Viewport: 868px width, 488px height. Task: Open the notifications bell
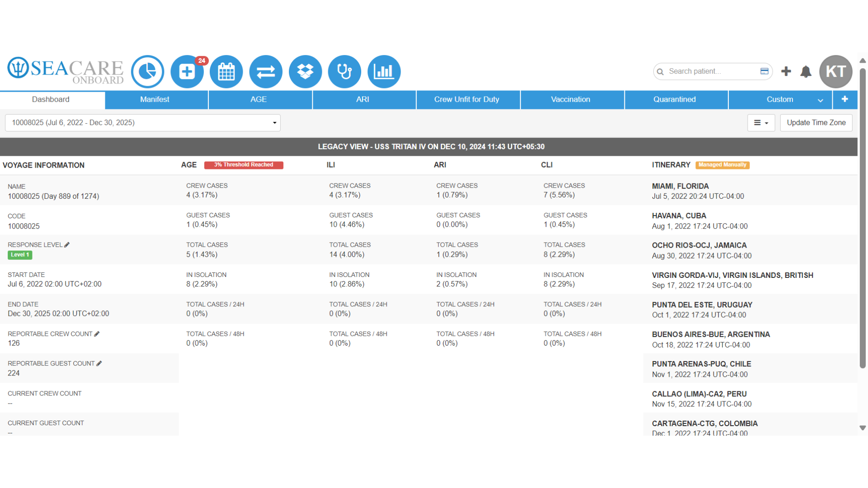click(806, 71)
